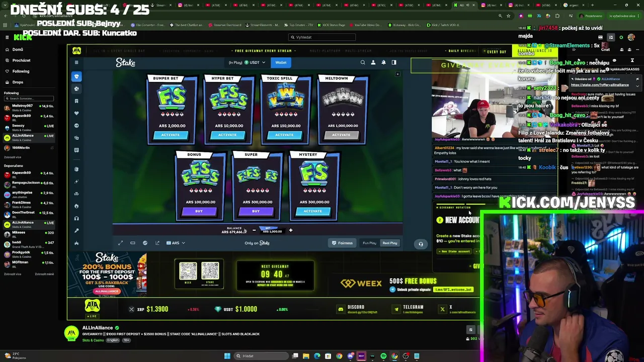This screenshot has height=362, width=644.
Task: Enter fullscreen game mode icon
Action: pos(121,243)
